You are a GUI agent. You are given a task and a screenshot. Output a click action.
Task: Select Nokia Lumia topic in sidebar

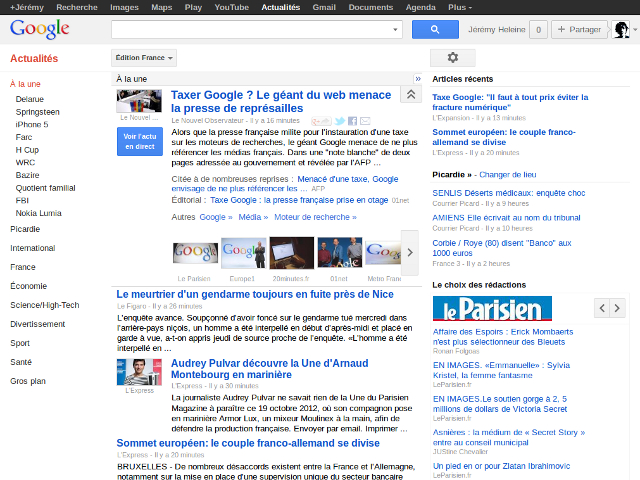pyautogui.click(x=38, y=213)
